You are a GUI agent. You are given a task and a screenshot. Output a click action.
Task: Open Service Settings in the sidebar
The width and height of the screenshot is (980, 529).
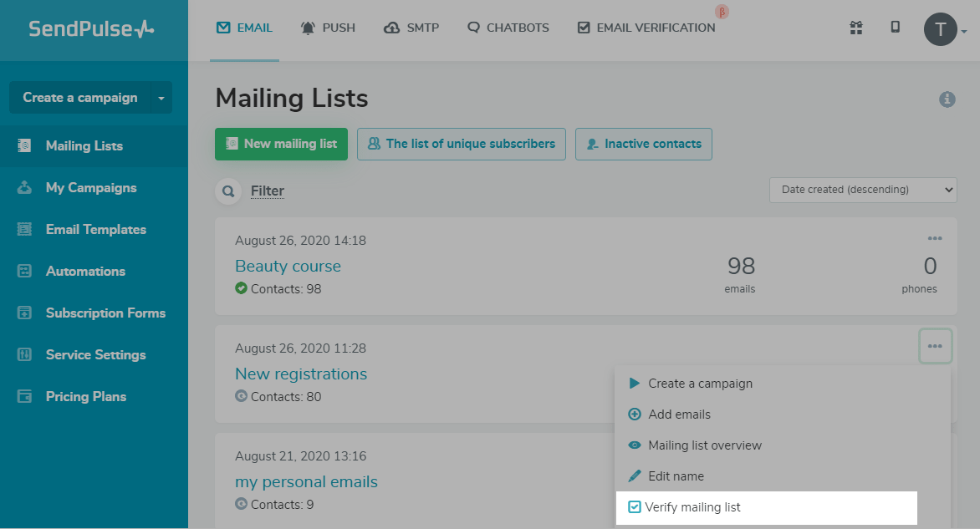click(94, 355)
